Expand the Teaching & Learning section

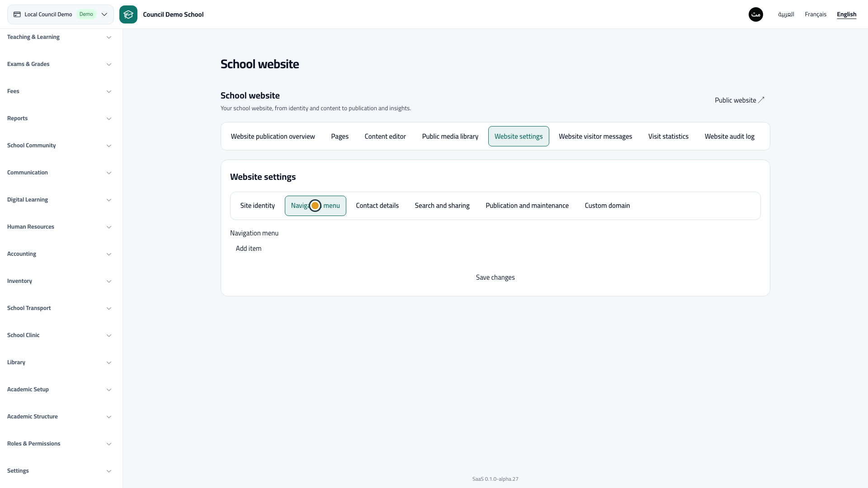coord(59,37)
